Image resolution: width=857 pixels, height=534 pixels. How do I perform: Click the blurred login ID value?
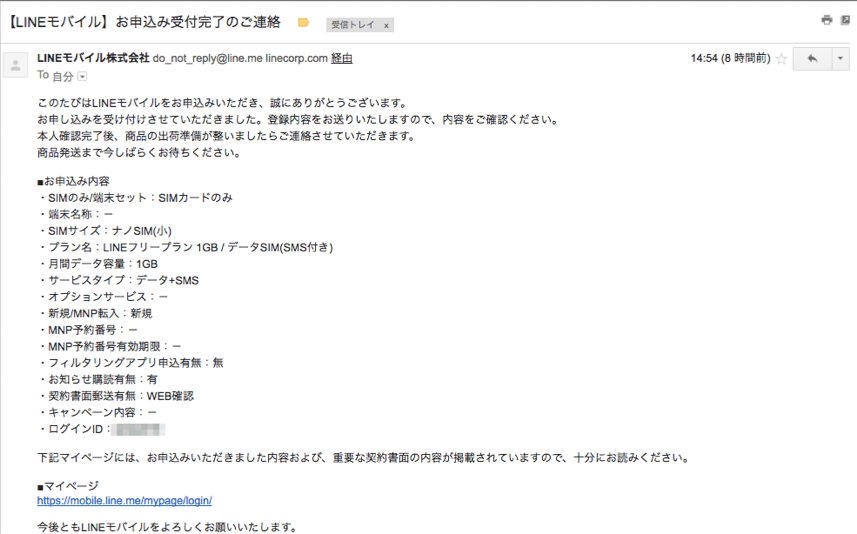tap(139, 429)
